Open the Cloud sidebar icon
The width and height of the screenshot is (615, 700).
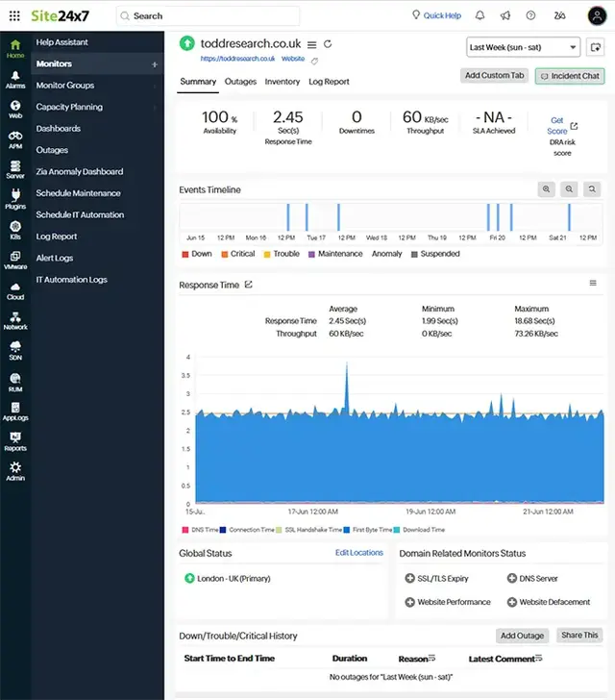coord(15,291)
